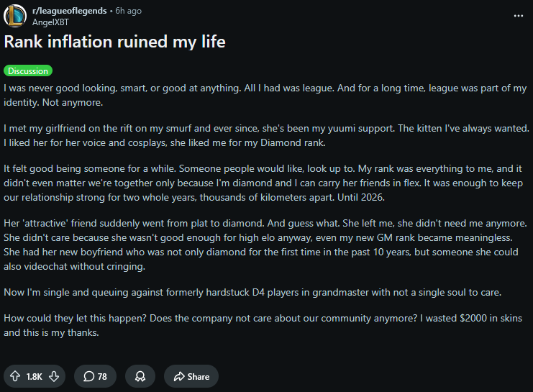The image size is (533, 392).
Task: Open the Rank inflation ruined my life title
Action: pos(114,42)
